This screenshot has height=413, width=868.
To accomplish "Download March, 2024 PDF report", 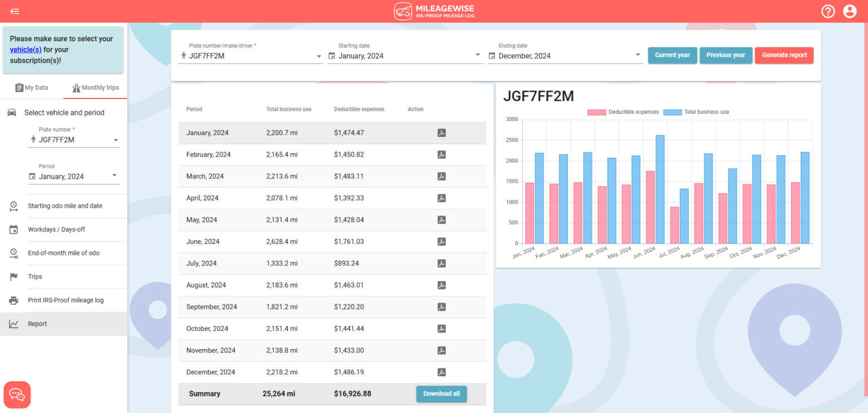I will 441,177.
